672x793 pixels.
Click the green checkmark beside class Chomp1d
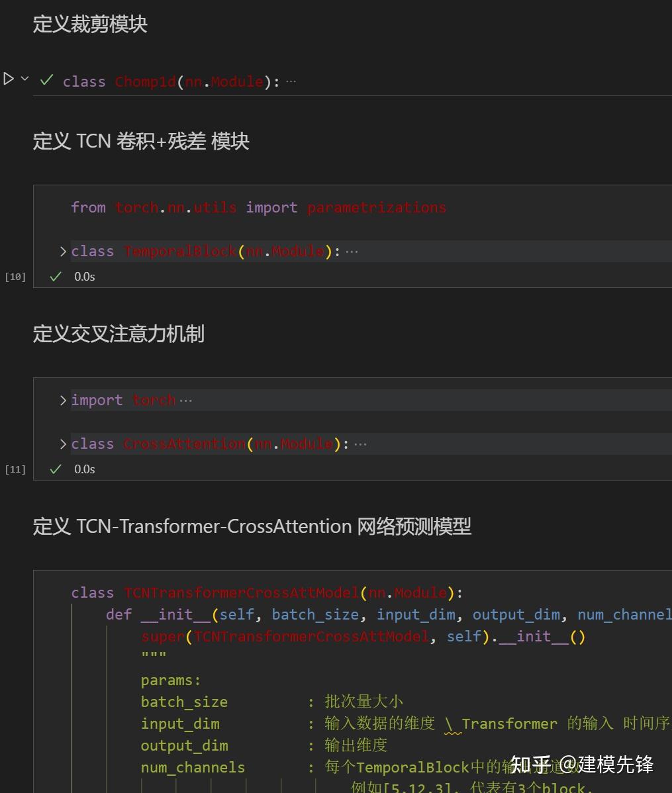46,80
